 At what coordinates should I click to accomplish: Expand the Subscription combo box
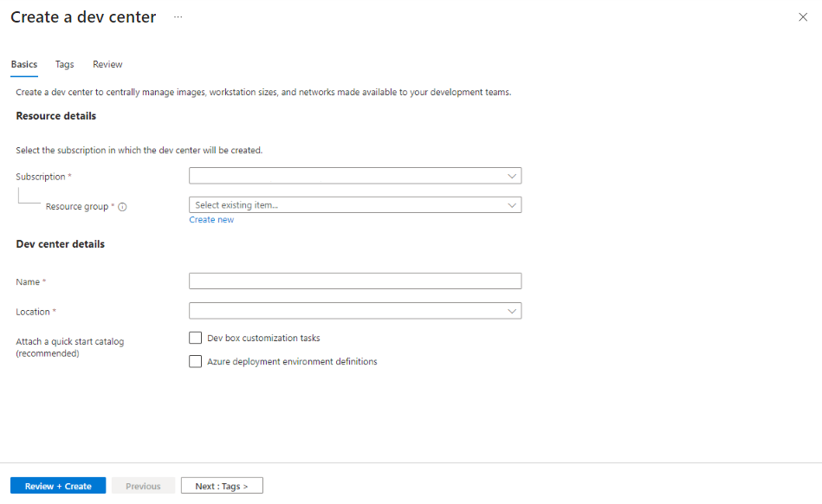(355, 176)
